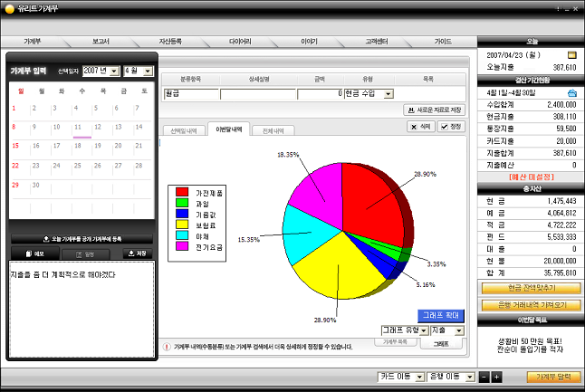Open the 보고서 menu tab
This screenshot has height=392, width=585.
click(101, 42)
